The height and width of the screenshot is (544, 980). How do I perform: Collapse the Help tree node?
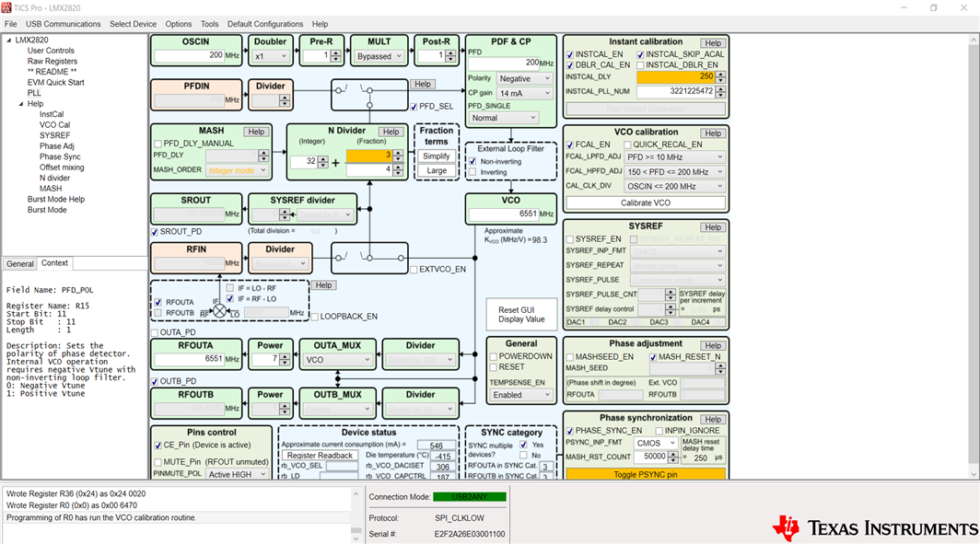tap(20, 104)
